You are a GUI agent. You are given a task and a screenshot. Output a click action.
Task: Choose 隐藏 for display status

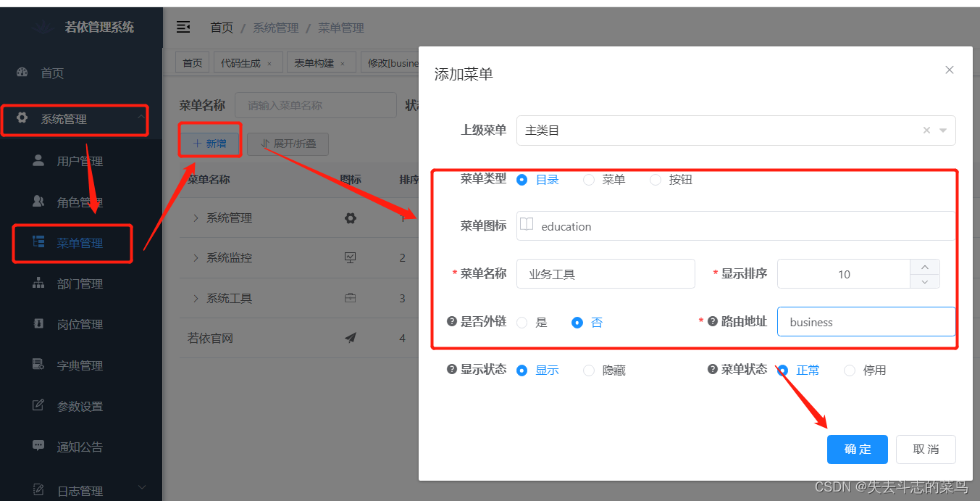coord(588,370)
